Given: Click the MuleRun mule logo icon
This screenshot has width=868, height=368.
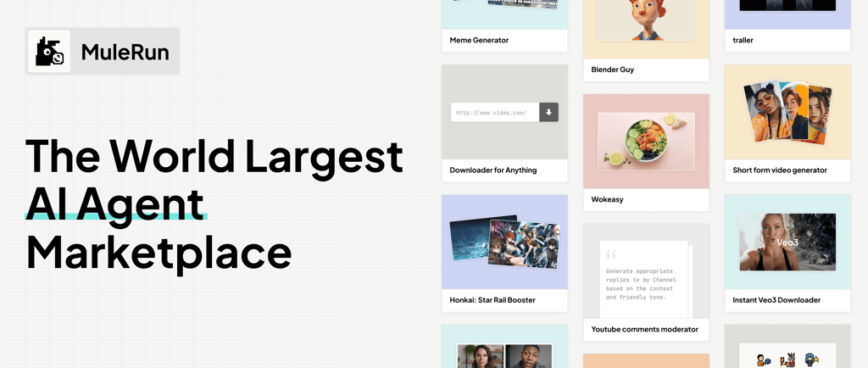Looking at the screenshot, I should coord(49,52).
